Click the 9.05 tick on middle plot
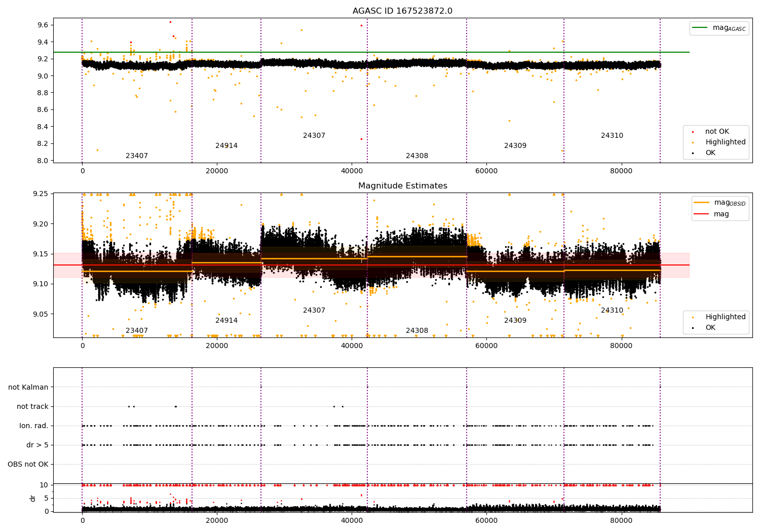 tap(41, 315)
